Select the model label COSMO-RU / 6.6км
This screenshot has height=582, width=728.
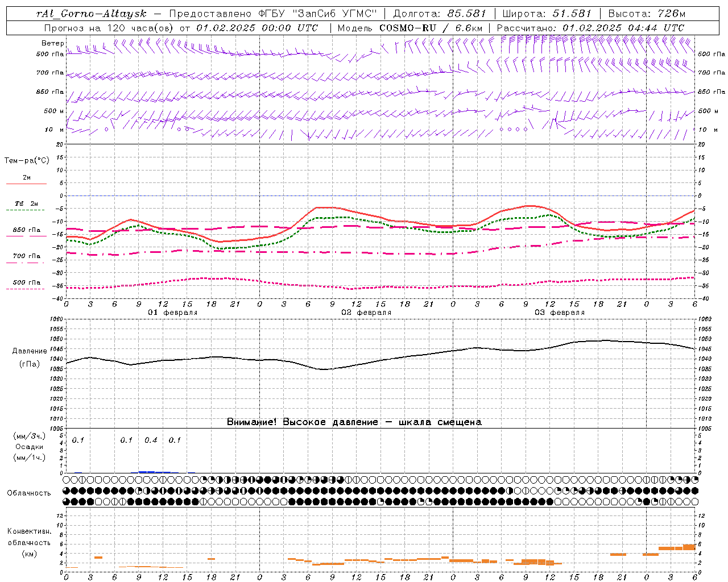tap(431, 28)
